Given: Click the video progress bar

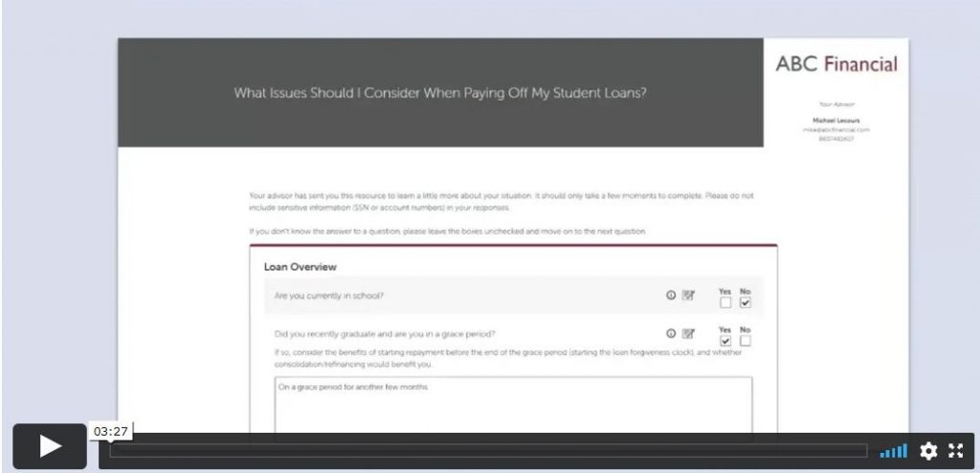Looking at the screenshot, I should point(489,450).
